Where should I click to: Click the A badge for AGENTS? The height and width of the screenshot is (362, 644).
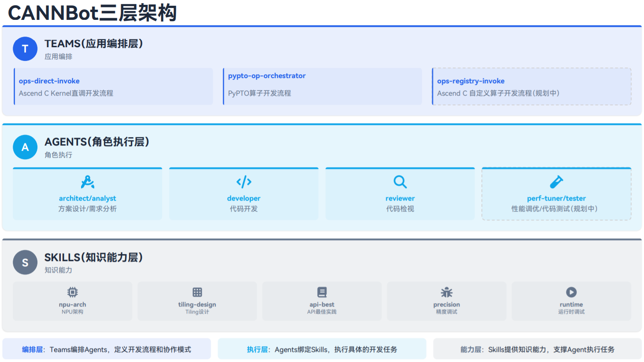tap(25, 147)
